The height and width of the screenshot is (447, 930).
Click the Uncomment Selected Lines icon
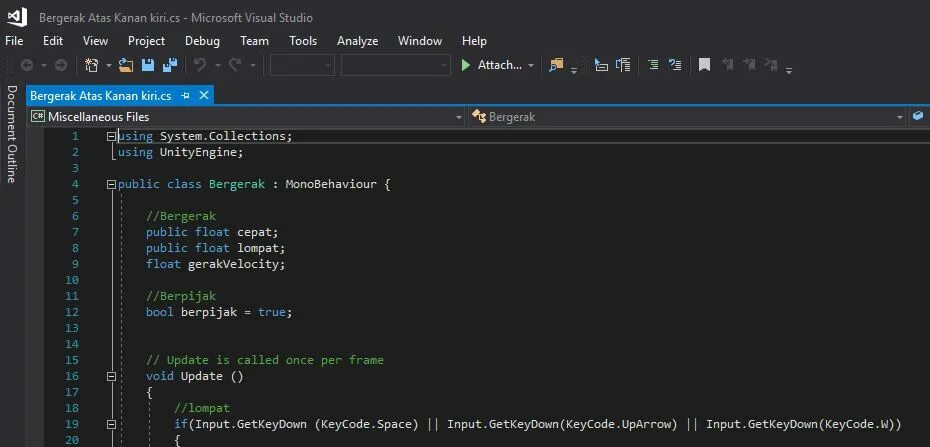point(675,65)
